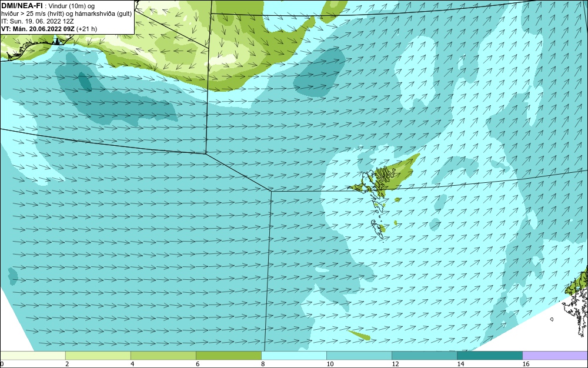Click the 8–10 m/s pale cyan legend swatch
Screen dimensions: 588x368
(x=294, y=355)
